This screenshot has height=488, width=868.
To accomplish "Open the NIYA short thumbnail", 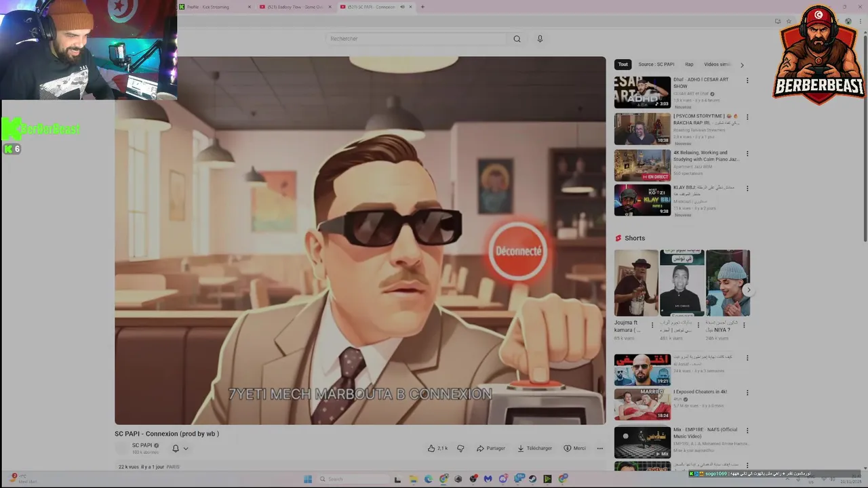I will tap(728, 283).
